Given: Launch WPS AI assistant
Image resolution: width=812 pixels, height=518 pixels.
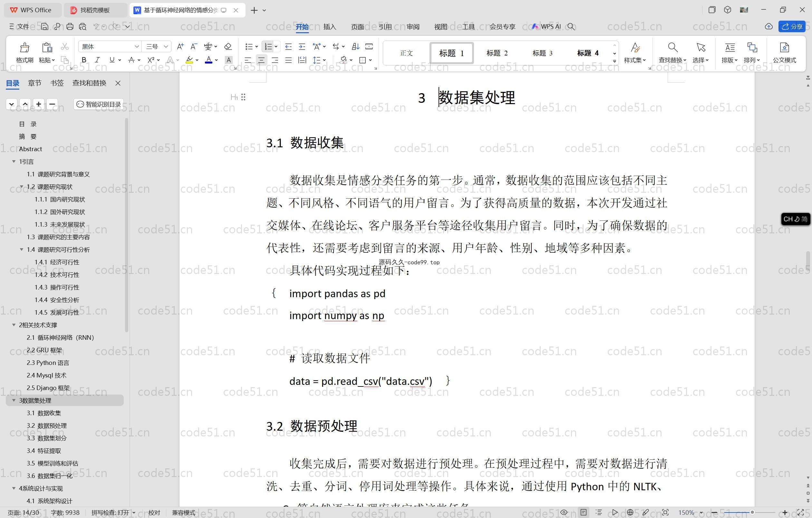Looking at the screenshot, I should click(x=546, y=26).
